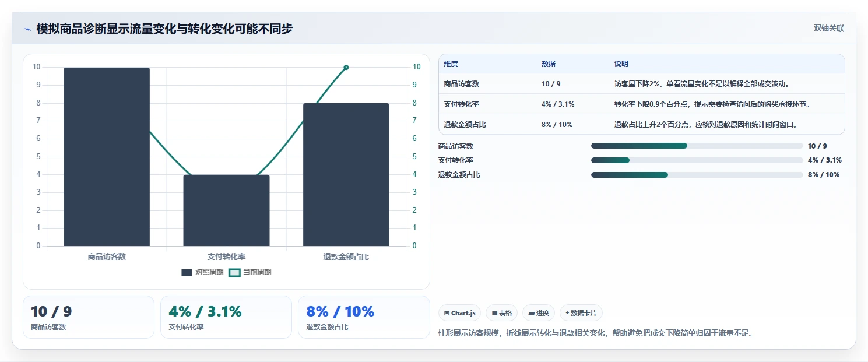
Task: Click the 退款金额占比 bar in the chart
Action: tap(346, 175)
